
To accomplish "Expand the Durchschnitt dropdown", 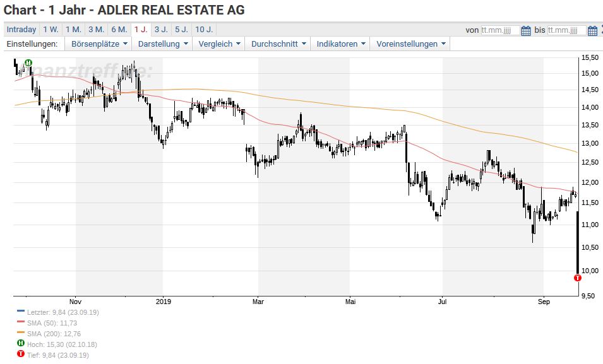I will click(278, 44).
